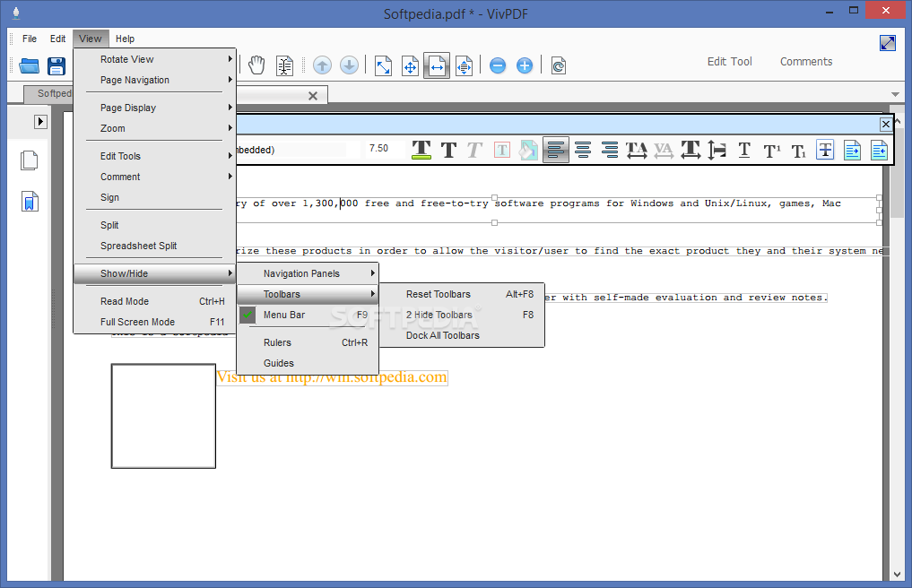The width and height of the screenshot is (912, 588).
Task: Apply bold text formatting
Action: click(x=448, y=150)
